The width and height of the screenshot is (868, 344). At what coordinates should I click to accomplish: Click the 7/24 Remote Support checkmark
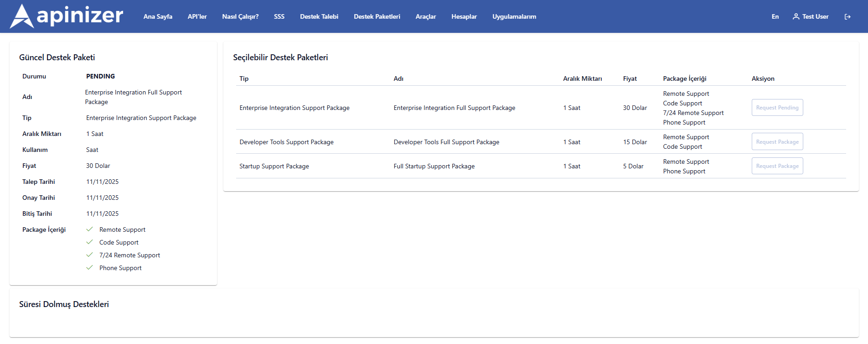click(89, 255)
